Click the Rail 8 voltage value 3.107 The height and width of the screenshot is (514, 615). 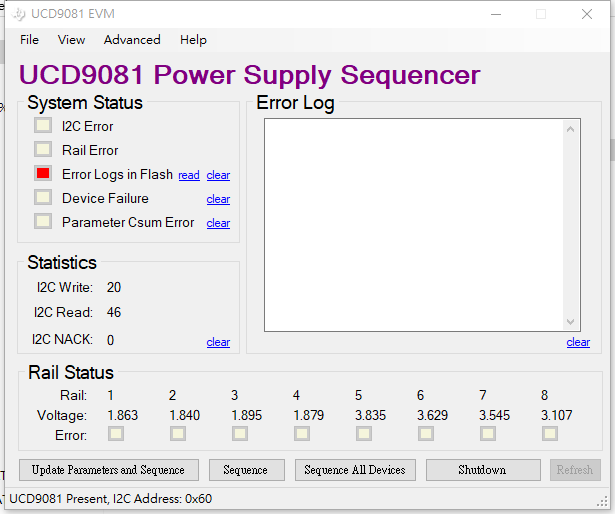557,415
